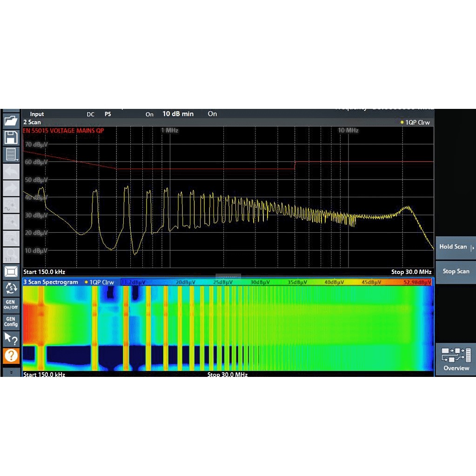Click the spectrogram color scale bar at 30dBµV
This screenshot has height=476, width=476.
pyautogui.click(x=260, y=282)
